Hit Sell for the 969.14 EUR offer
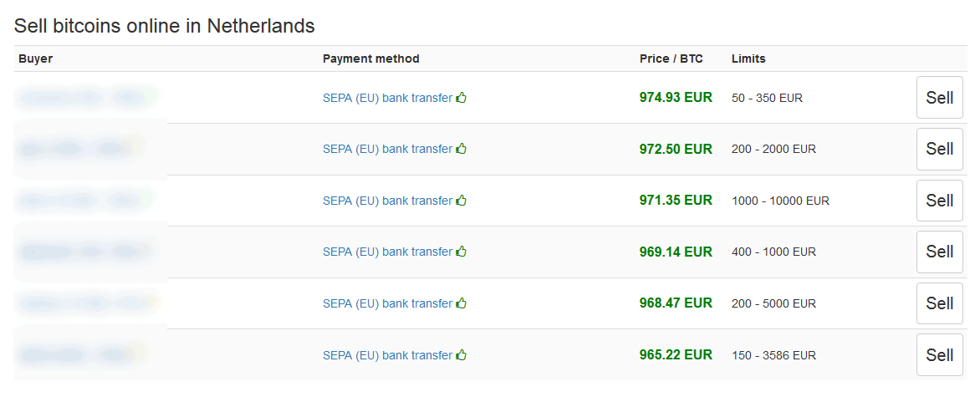Viewport: 980px width, 397px height. pos(939,252)
